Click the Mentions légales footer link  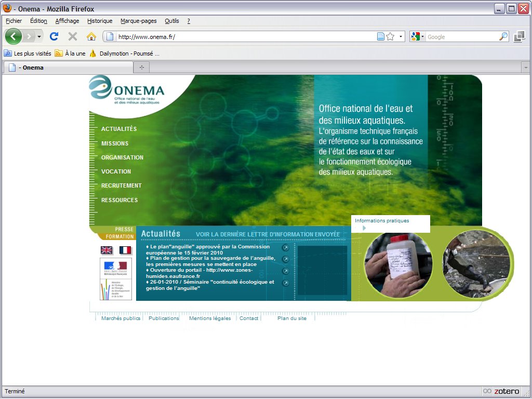(x=210, y=318)
